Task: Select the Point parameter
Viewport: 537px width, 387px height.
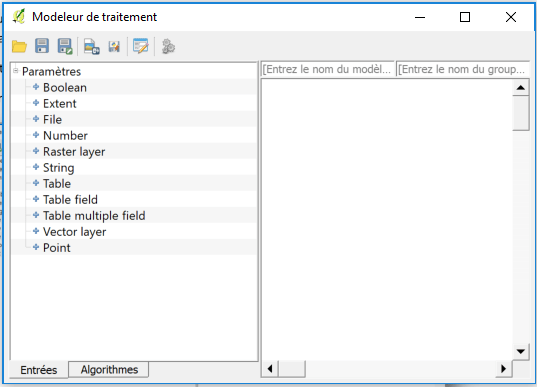Action: pos(57,248)
